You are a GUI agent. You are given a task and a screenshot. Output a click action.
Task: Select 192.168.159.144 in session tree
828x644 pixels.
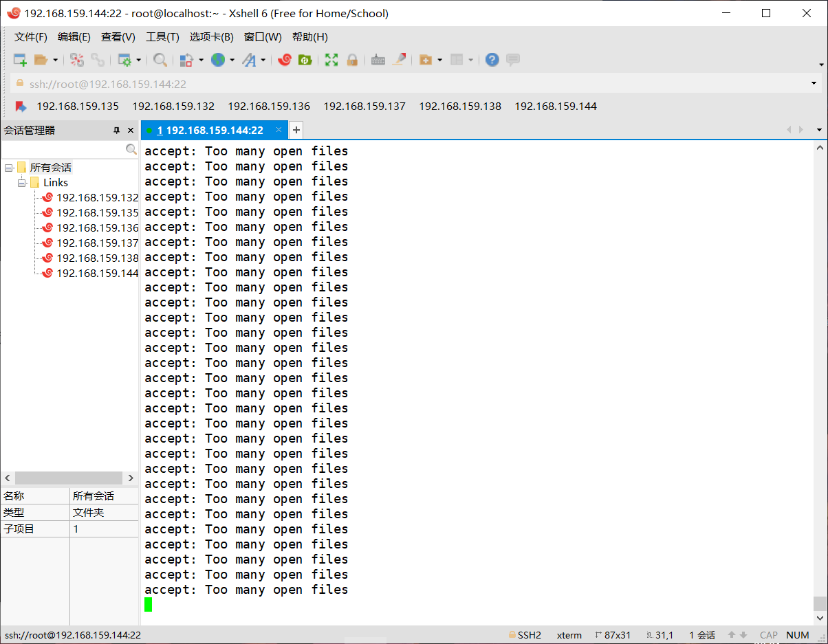(98, 274)
